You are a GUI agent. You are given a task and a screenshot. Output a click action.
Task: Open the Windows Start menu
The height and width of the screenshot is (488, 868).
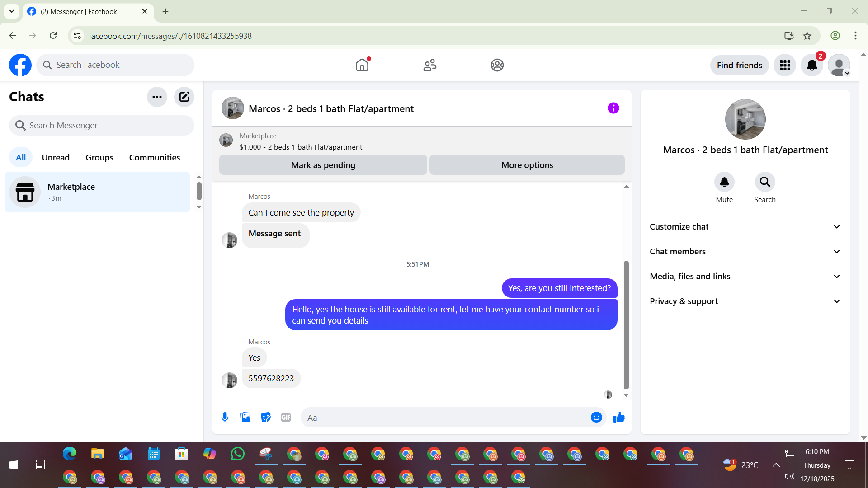(14, 465)
